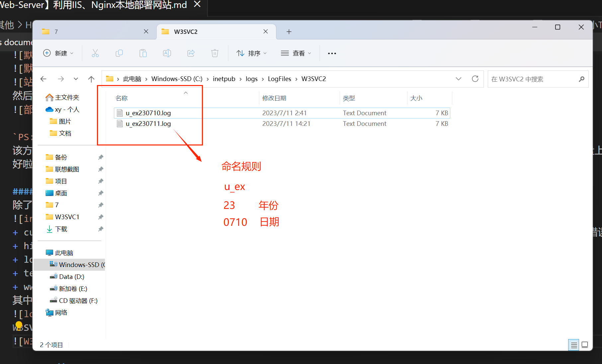
Task: Refresh the W3SVC2 folder view
Action: [x=475, y=79]
